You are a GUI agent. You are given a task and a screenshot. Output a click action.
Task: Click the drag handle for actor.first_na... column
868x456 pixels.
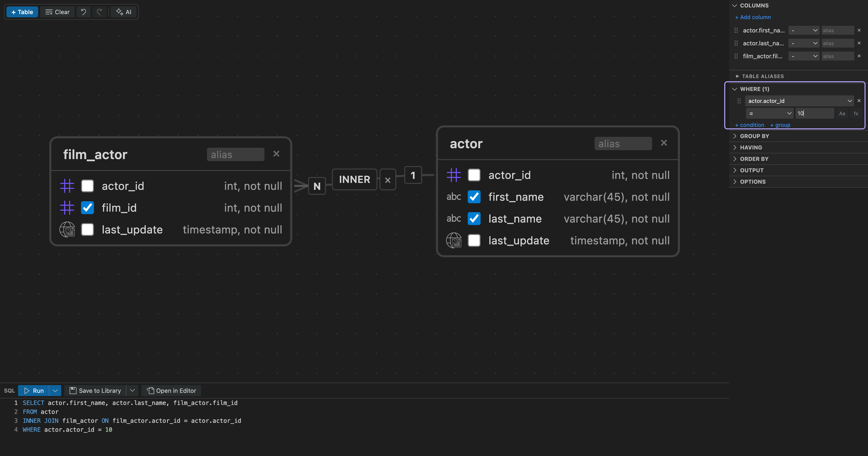point(736,30)
